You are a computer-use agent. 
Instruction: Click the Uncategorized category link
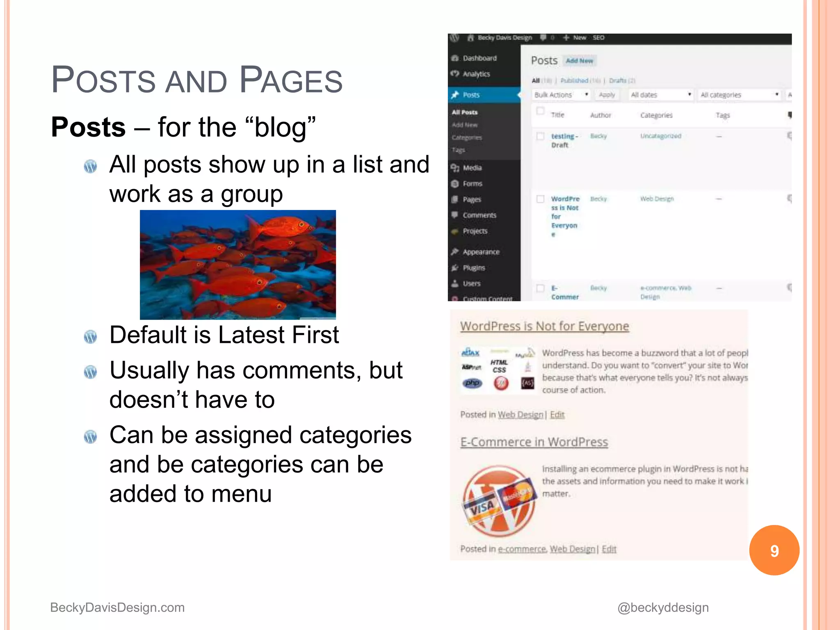point(661,136)
